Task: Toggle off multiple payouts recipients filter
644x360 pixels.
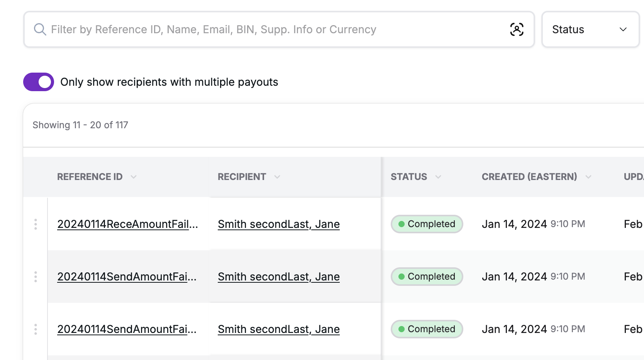Action: [x=39, y=82]
